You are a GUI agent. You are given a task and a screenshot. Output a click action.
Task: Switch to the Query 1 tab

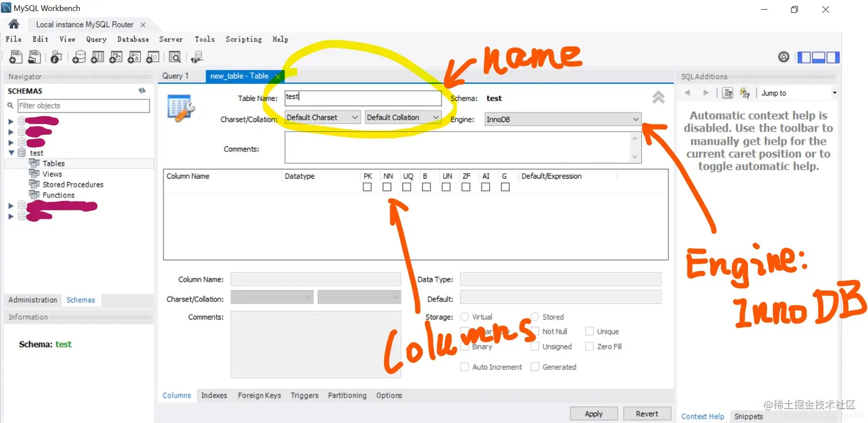pyautogui.click(x=176, y=76)
